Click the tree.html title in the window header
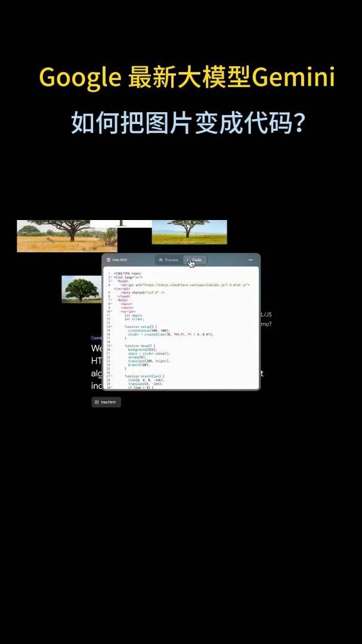Image resolution: width=362 pixels, height=644 pixels. pyautogui.click(x=119, y=260)
